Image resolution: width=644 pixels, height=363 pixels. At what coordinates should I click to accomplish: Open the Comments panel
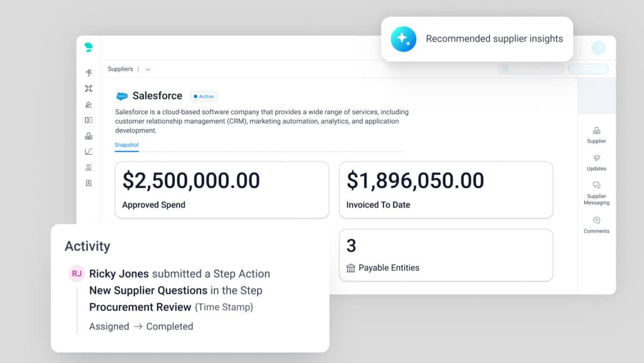596,224
